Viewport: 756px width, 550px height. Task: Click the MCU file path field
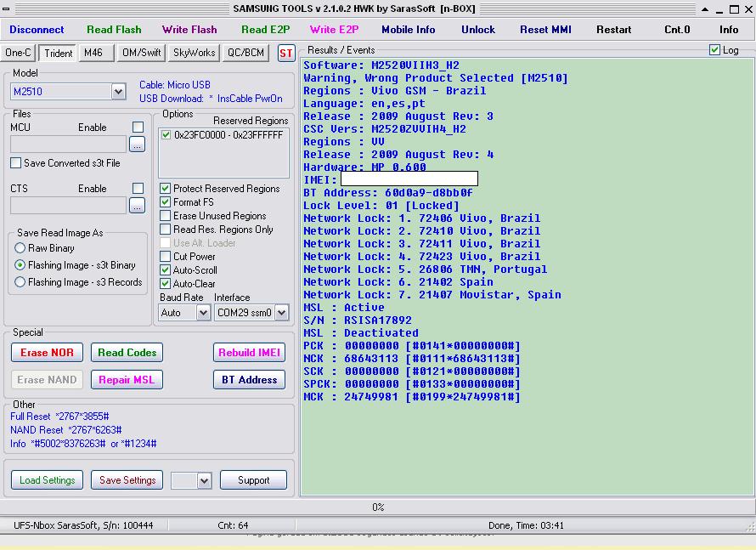(x=69, y=144)
